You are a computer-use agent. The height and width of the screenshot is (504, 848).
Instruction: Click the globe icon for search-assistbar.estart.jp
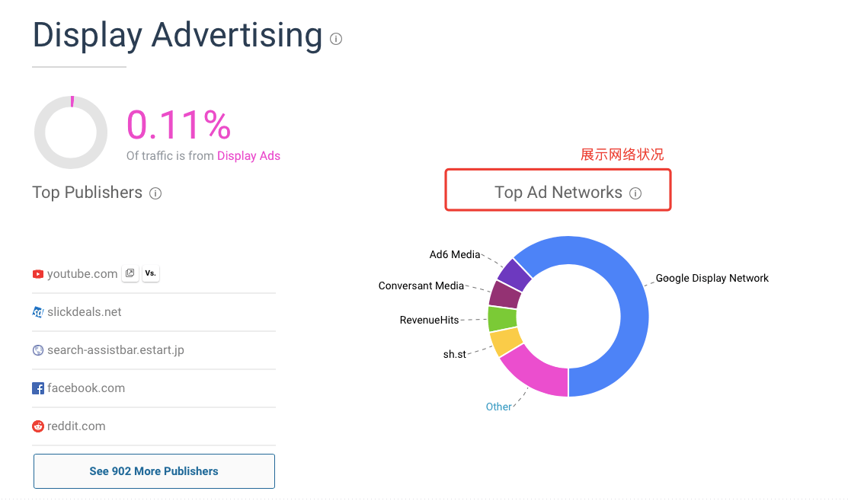click(38, 350)
